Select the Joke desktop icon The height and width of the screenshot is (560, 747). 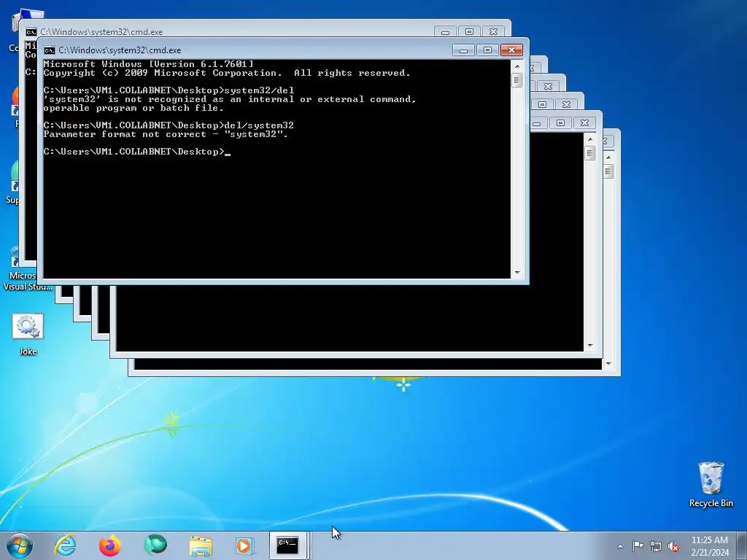(28, 334)
